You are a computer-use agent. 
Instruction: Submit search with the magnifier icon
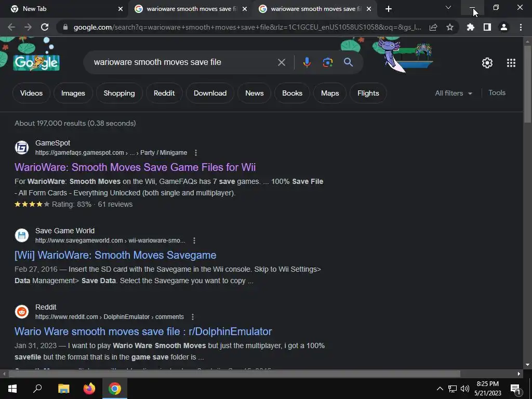(x=348, y=62)
